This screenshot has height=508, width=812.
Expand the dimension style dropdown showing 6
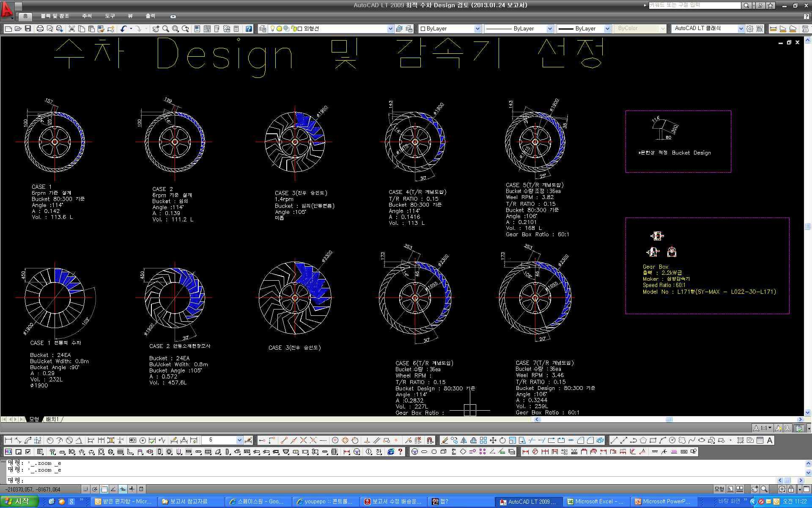[x=239, y=440]
